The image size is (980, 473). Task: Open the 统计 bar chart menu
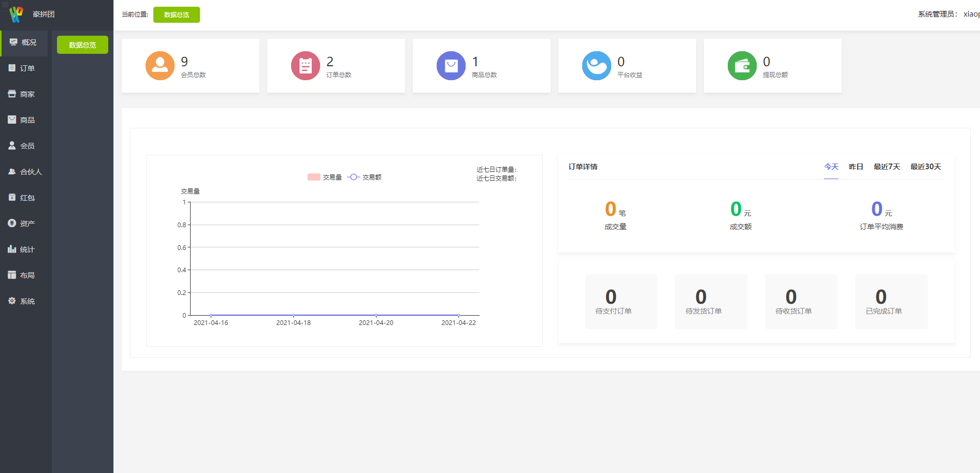[x=22, y=249]
